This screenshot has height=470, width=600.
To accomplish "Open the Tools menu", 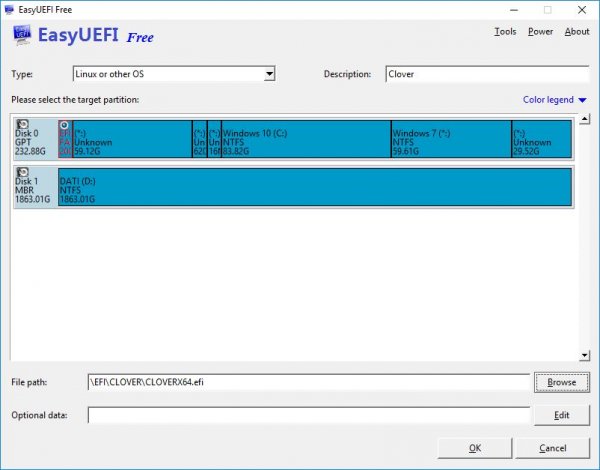I will (x=505, y=31).
